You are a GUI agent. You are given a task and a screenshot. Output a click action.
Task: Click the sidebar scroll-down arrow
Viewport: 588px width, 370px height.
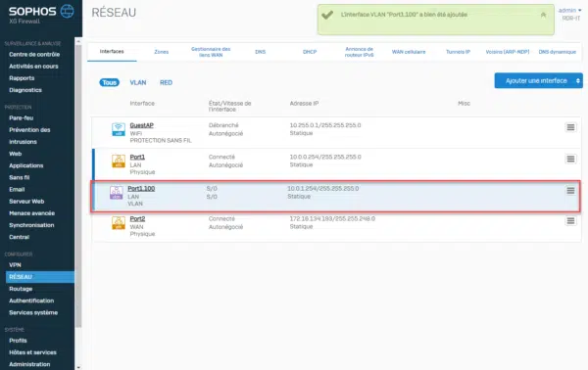pyautogui.click(x=78, y=367)
